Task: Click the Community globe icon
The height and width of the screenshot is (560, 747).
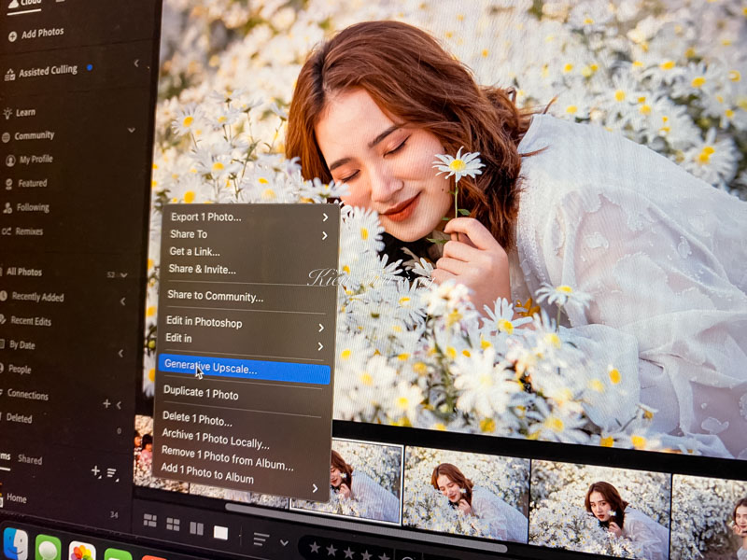Action: coord(7,137)
